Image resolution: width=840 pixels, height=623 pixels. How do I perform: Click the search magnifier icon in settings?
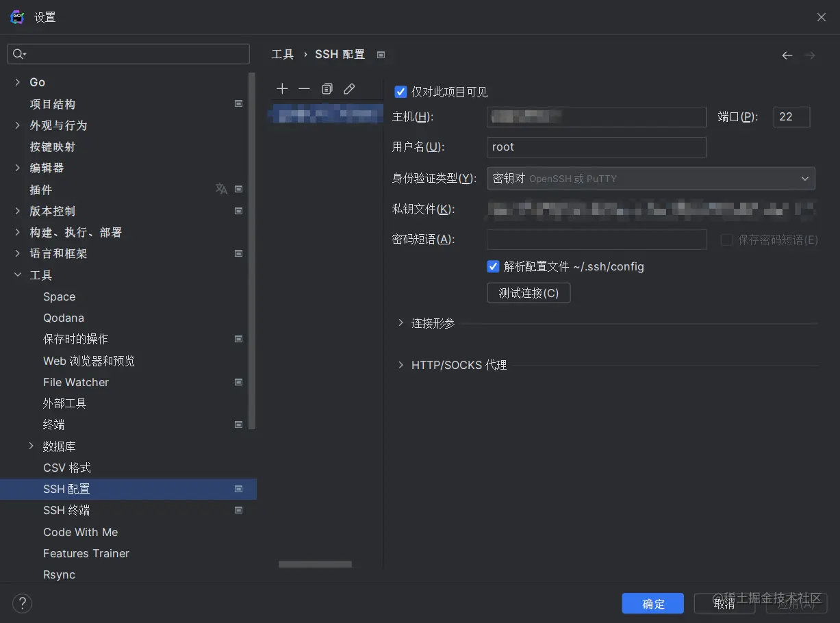[x=19, y=54]
